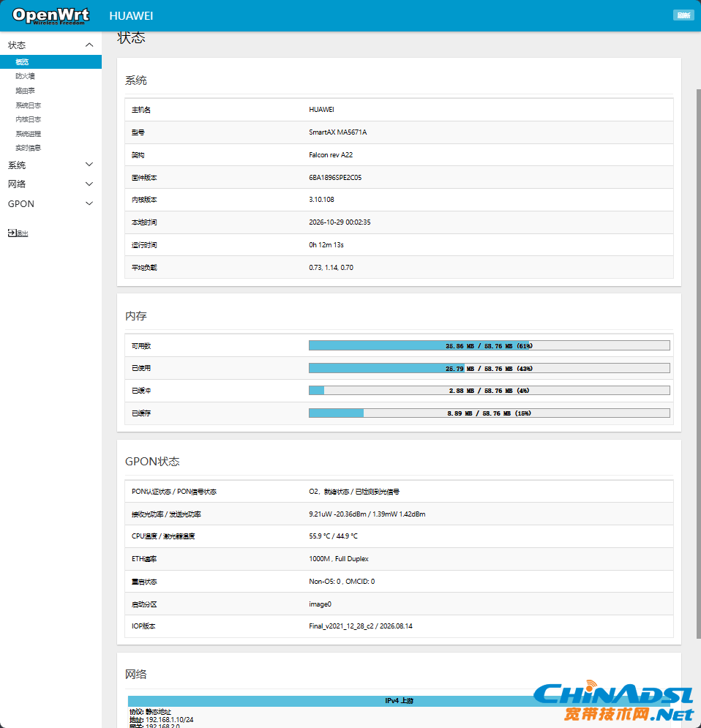The image size is (701, 728).
Task: Click the IPv4 上游 header bar
Action: point(400,701)
